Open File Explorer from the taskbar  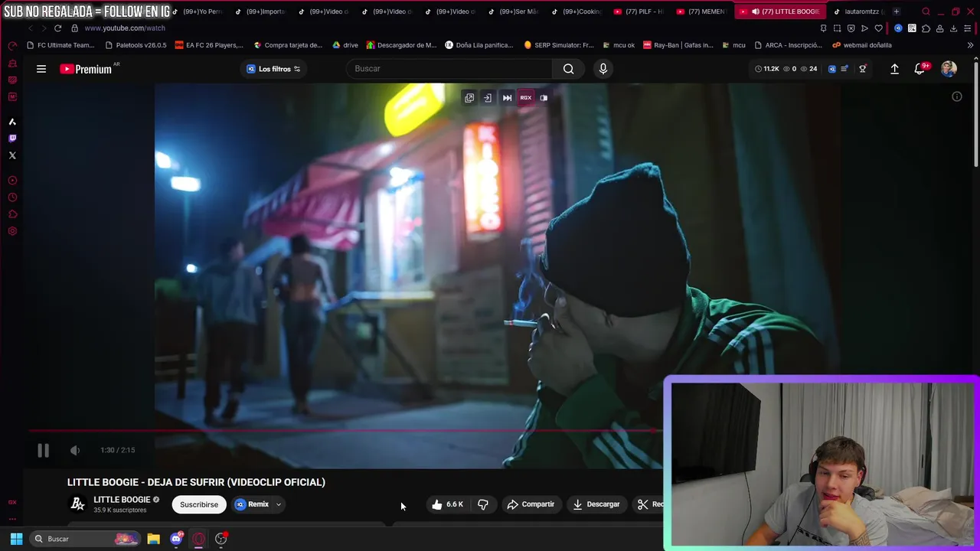[153, 539]
